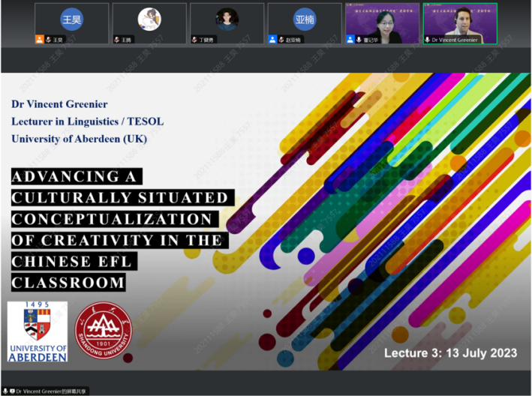Select 王昊's blue avatar circle
This screenshot has height=396, width=532.
(x=72, y=19)
